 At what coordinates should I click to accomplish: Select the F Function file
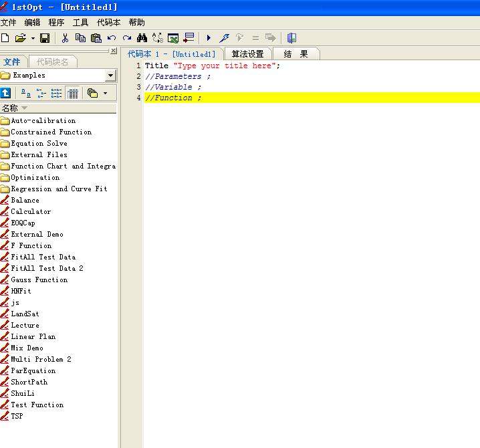pos(26,245)
